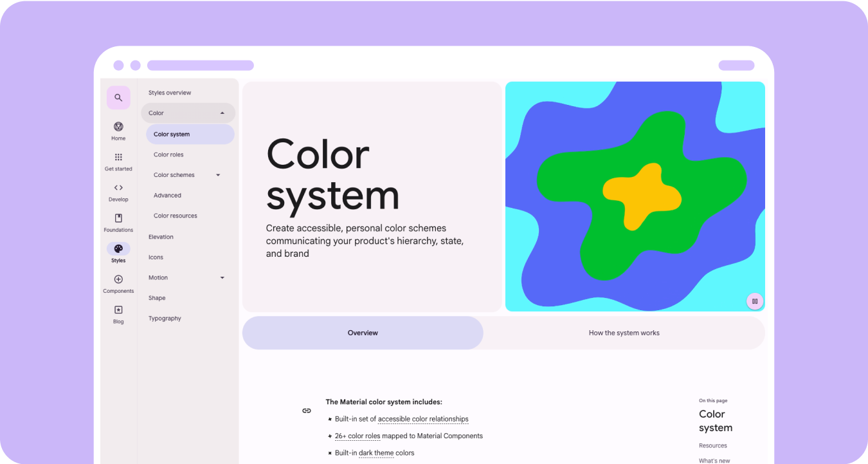This screenshot has width=868, height=464.
Task: Pause the hero animation
Action: pyautogui.click(x=754, y=301)
